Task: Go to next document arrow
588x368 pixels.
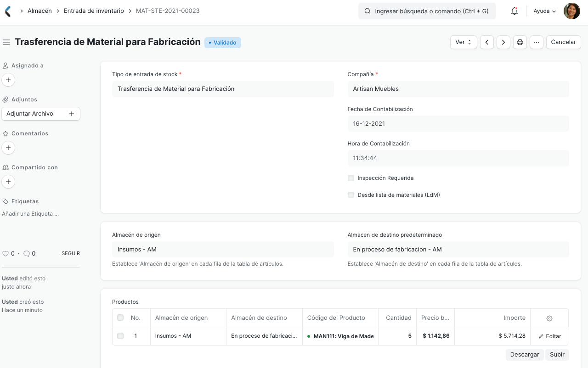Action: (503, 42)
